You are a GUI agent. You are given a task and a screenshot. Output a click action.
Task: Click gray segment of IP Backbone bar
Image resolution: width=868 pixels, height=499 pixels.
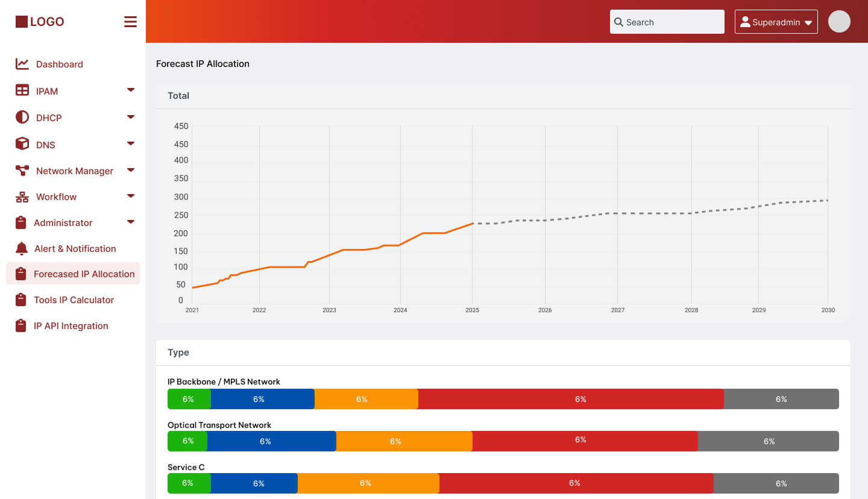[781, 399]
